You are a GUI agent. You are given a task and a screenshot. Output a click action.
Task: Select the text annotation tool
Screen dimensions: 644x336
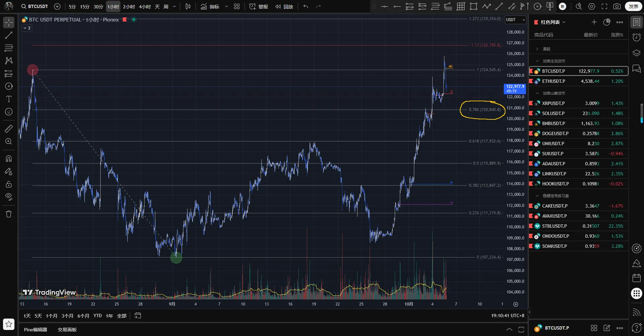[x=9, y=99]
